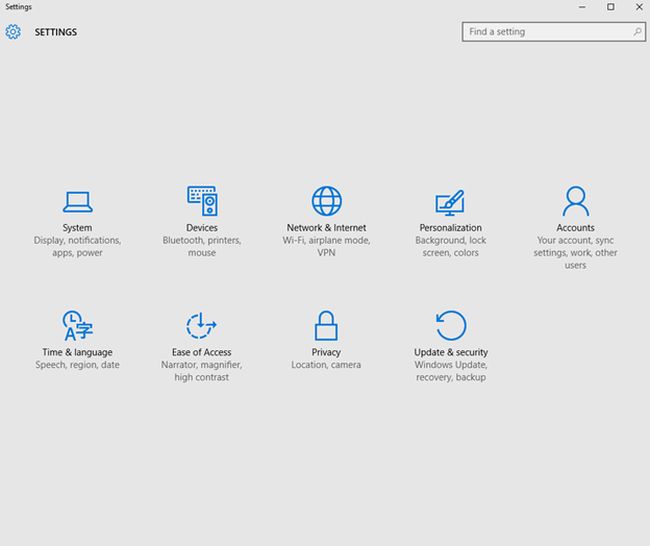
Task: Minimize the Settings window
Action: coord(582,7)
